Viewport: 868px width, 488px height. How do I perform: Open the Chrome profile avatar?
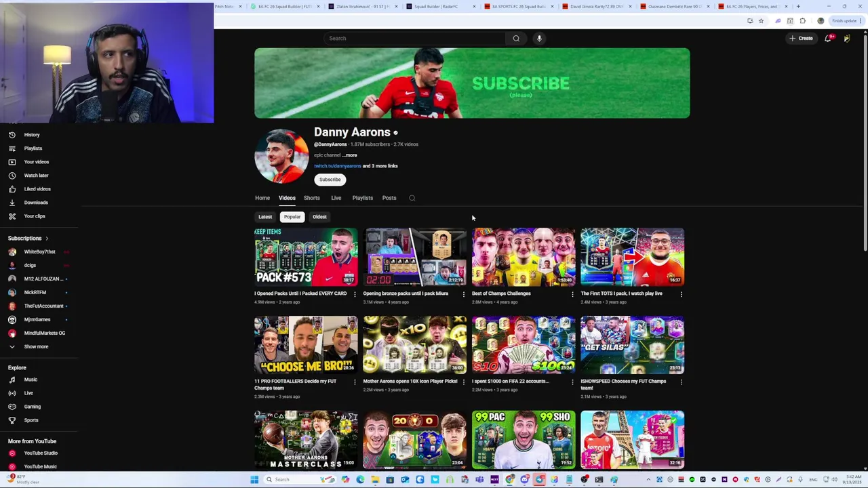click(821, 21)
